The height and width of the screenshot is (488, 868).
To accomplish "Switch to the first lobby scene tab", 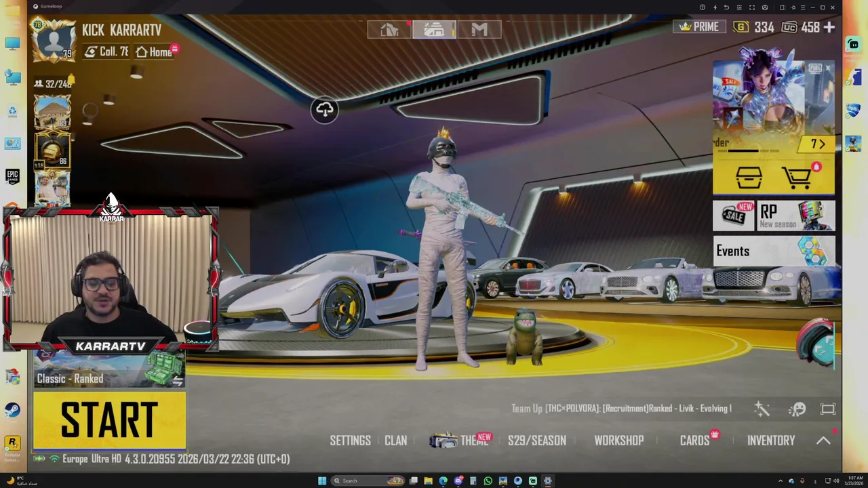I will 389,29.
